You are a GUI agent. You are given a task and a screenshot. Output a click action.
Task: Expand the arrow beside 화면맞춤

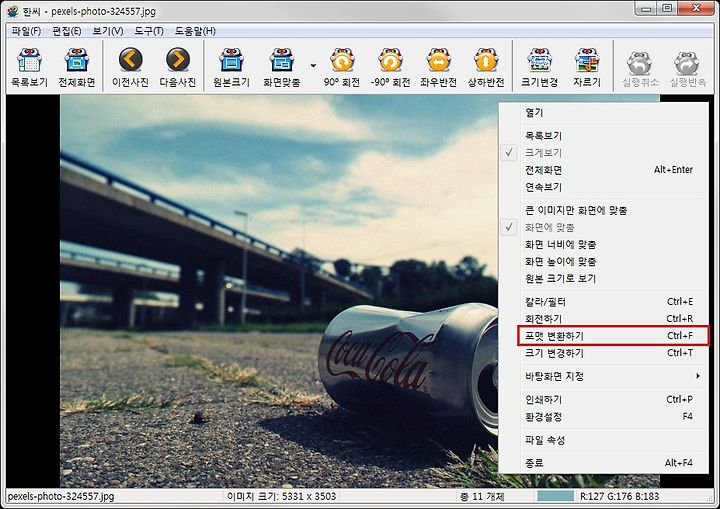[313, 66]
